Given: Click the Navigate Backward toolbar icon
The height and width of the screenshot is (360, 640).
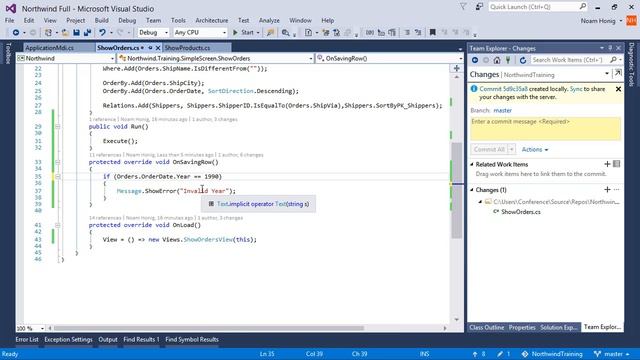Looking at the screenshot, I should click(x=16, y=33).
